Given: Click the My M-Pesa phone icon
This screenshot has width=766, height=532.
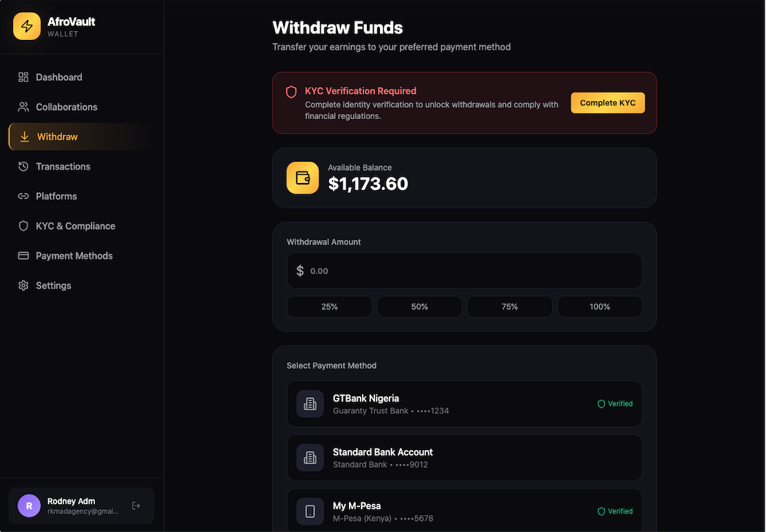Looking at the screenshot, I should coord(310,511).
